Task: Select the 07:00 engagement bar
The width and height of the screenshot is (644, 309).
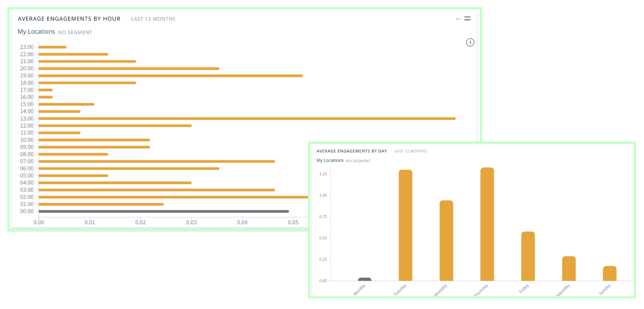Action: coord(157,161)
